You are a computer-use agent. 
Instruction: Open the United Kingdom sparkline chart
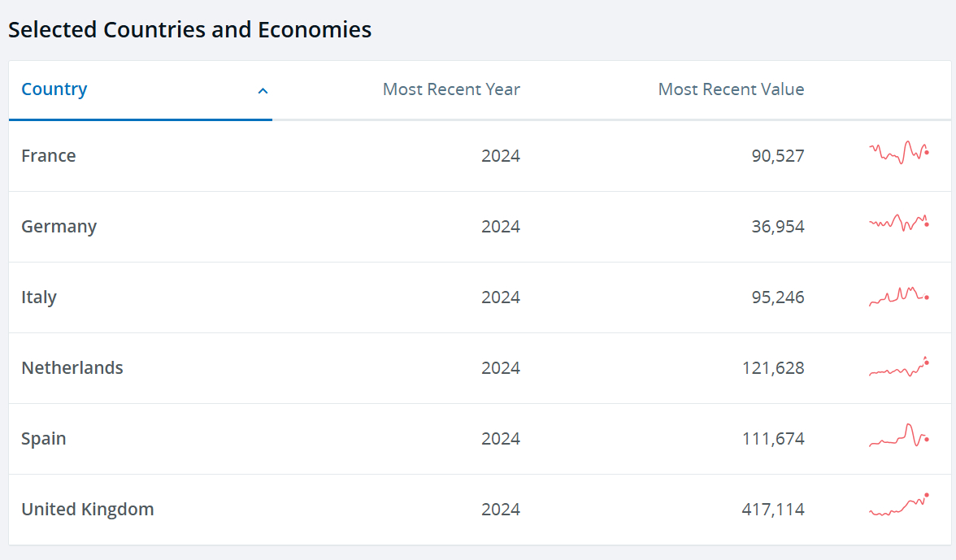coord(899,506)
